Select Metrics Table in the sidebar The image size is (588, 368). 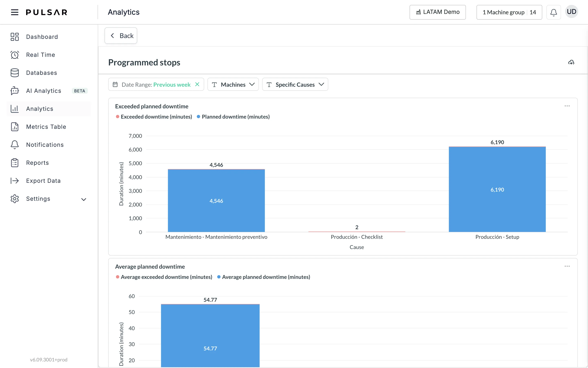point(49,127)
